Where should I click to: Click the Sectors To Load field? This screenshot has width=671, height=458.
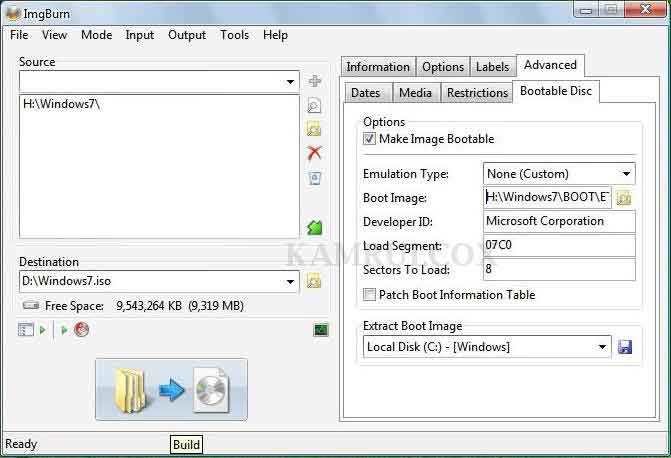coord(559,269)
